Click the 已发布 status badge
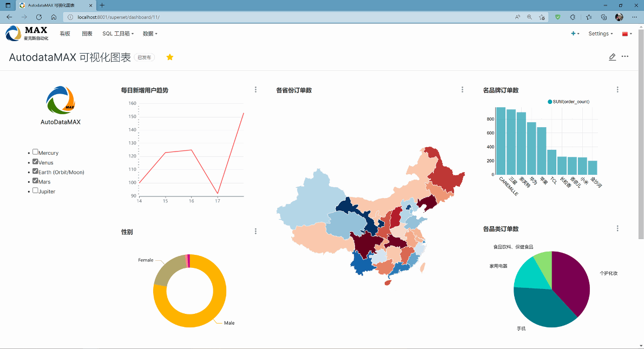 pos(145,57)
